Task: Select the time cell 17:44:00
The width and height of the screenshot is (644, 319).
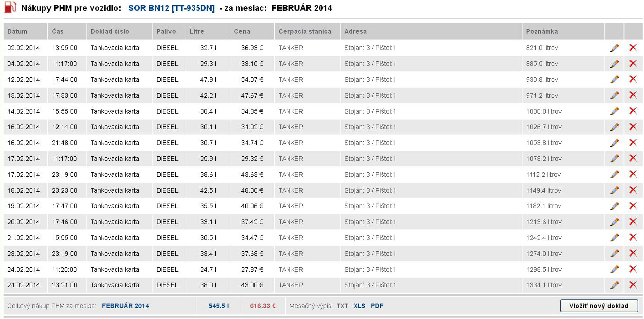Action: click(65, 80)
